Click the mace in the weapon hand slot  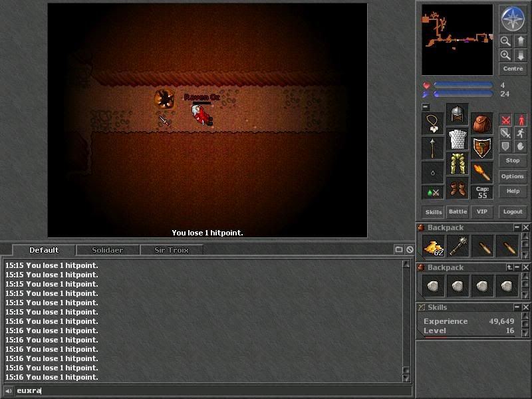(433, 148)
